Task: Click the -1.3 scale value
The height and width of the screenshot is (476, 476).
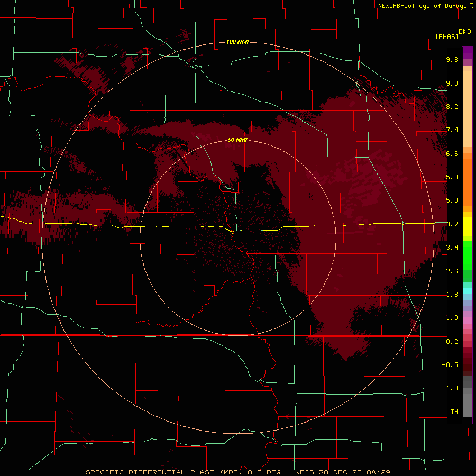Action: pos(450,388)
